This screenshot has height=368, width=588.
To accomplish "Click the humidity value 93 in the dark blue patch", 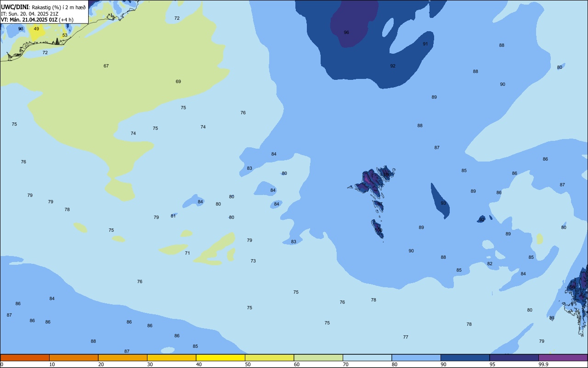I will (443, 203).
